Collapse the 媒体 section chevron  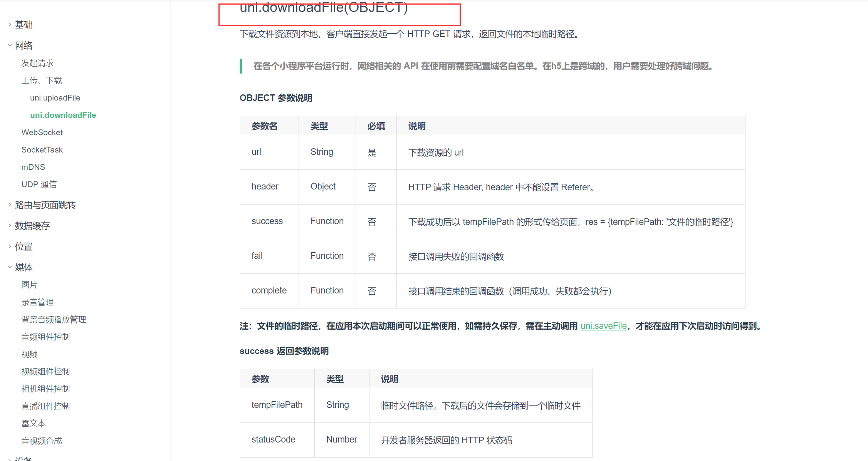[x=10, y=267]
